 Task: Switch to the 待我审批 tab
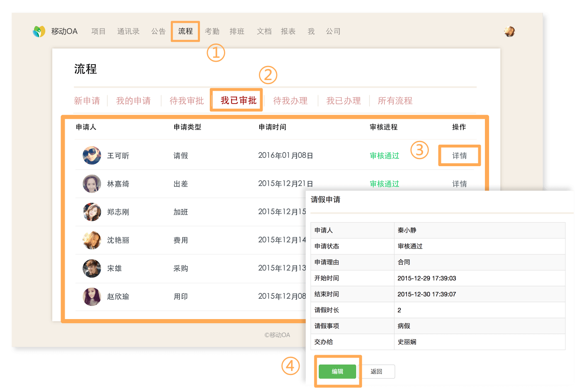coord(187,101)
